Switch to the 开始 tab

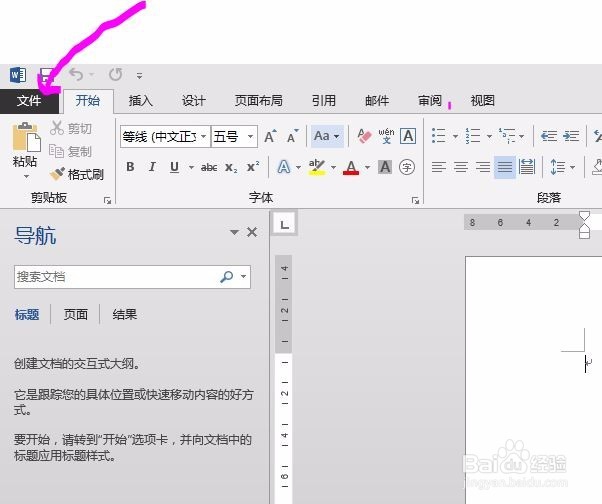click(88, 101)
